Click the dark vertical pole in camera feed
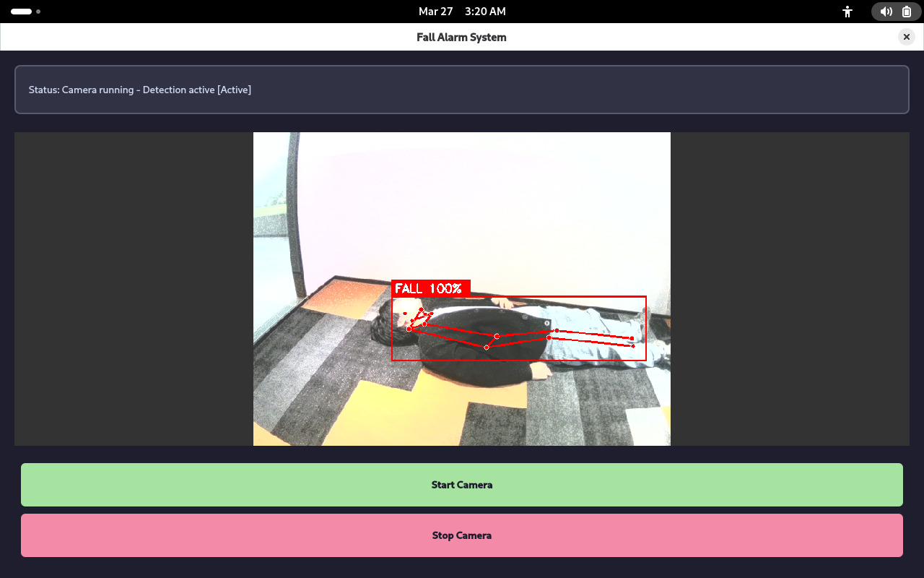The image size is (924, 578). coord(293,217)
